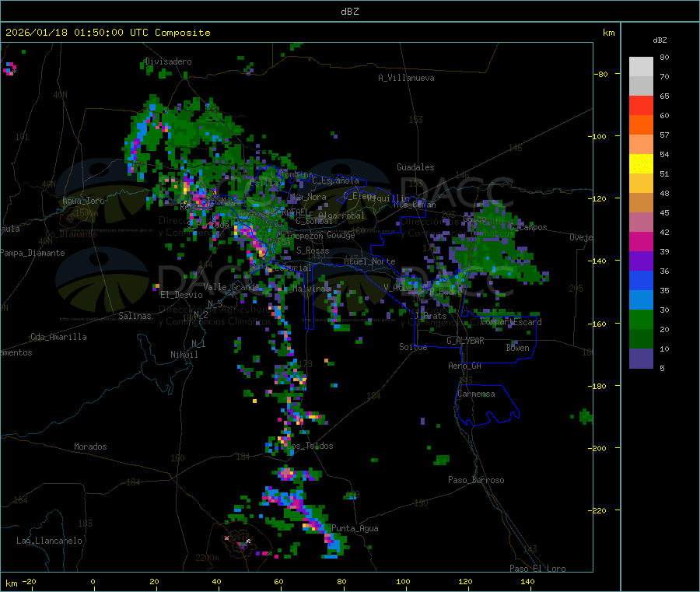This screenshot has height=592, width=700.
Task: Click the legend value 80
Action: (x=664, y=57)
